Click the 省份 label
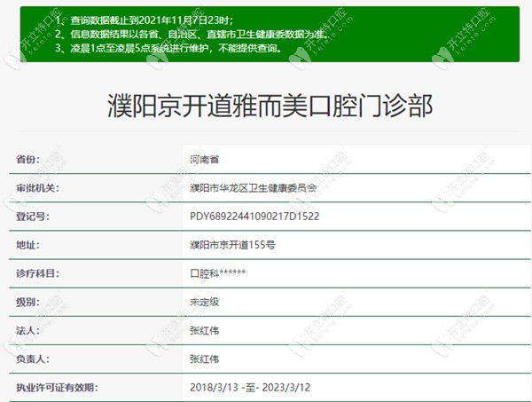The image size is (532, 402). (x=27, y=159)
